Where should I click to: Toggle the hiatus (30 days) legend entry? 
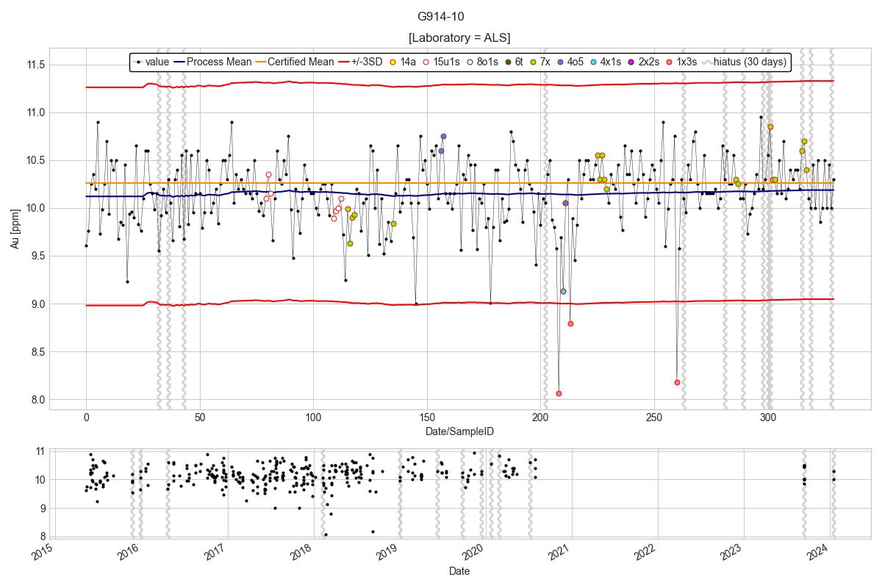click(x=749, y=62)
